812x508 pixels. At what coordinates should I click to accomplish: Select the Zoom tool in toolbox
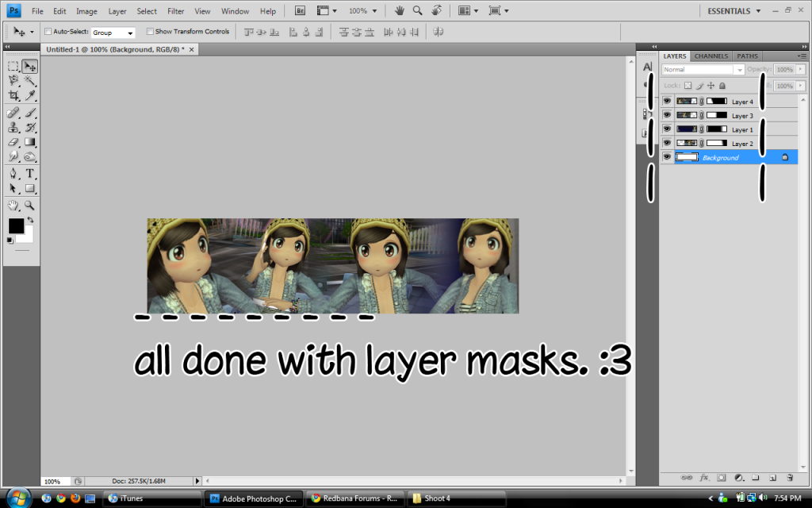tap(29, 206)
